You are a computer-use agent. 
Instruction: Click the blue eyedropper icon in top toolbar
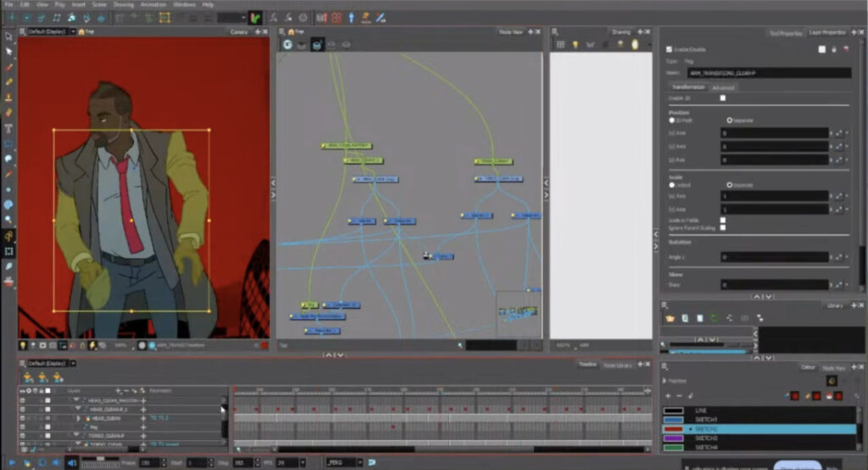coord(381,18)
